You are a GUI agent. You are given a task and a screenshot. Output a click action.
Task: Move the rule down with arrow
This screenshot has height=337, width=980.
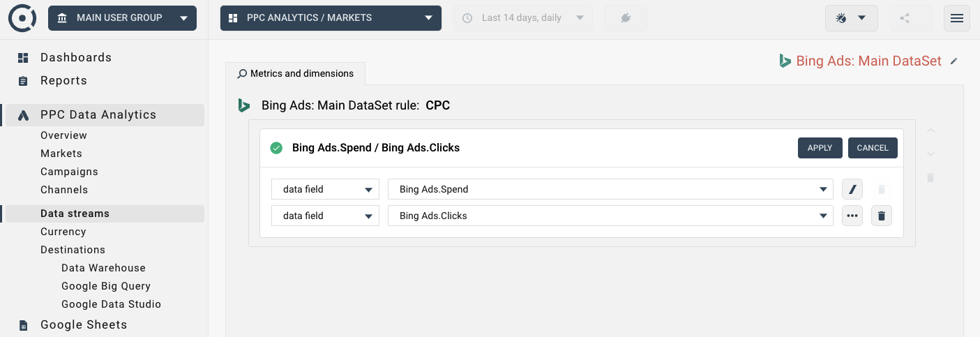coord(930,153)
